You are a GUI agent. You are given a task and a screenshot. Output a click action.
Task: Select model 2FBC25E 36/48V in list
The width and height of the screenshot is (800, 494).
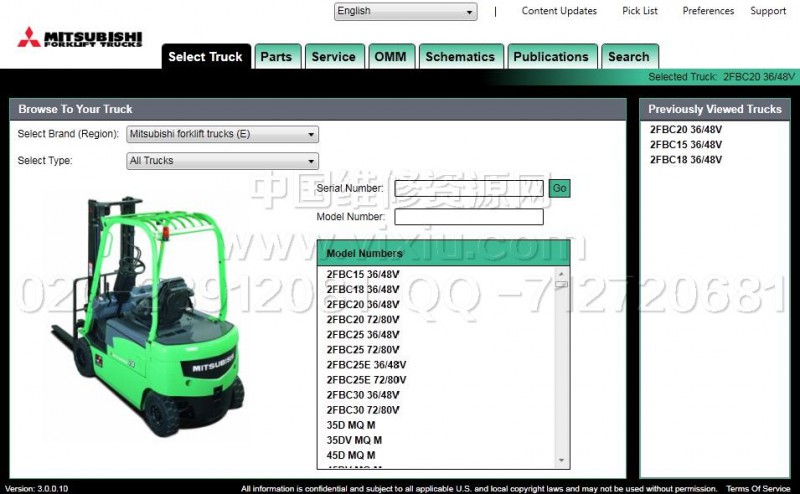click(x=366, y=365)
